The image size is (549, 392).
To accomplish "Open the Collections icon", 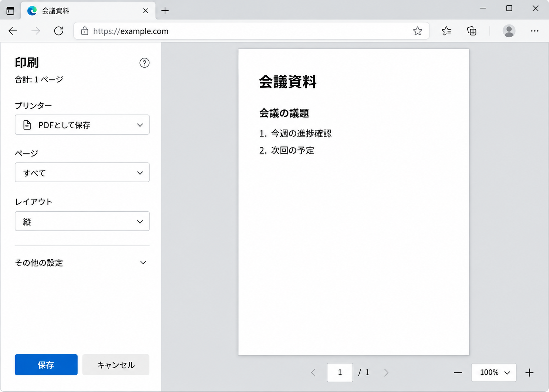I will click(x=472, y=31).
